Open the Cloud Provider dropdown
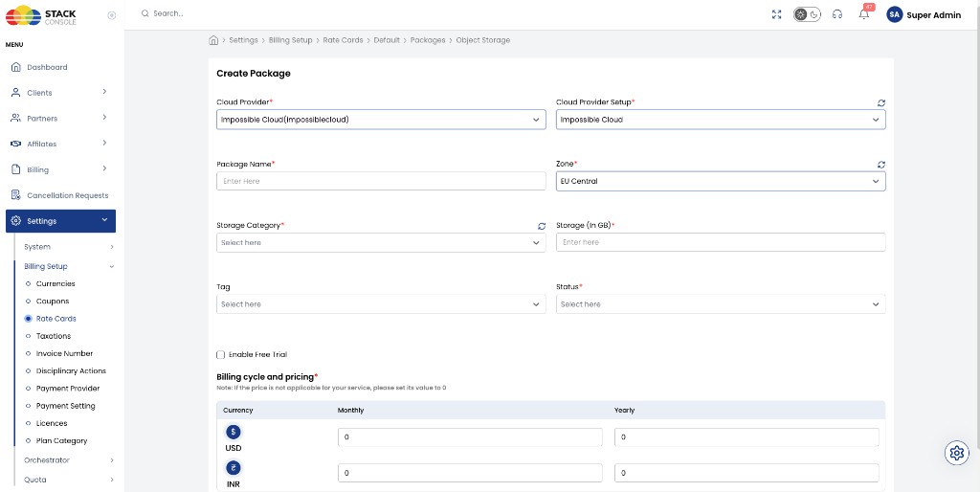The image size is (980, 492). tap(381, 120)
